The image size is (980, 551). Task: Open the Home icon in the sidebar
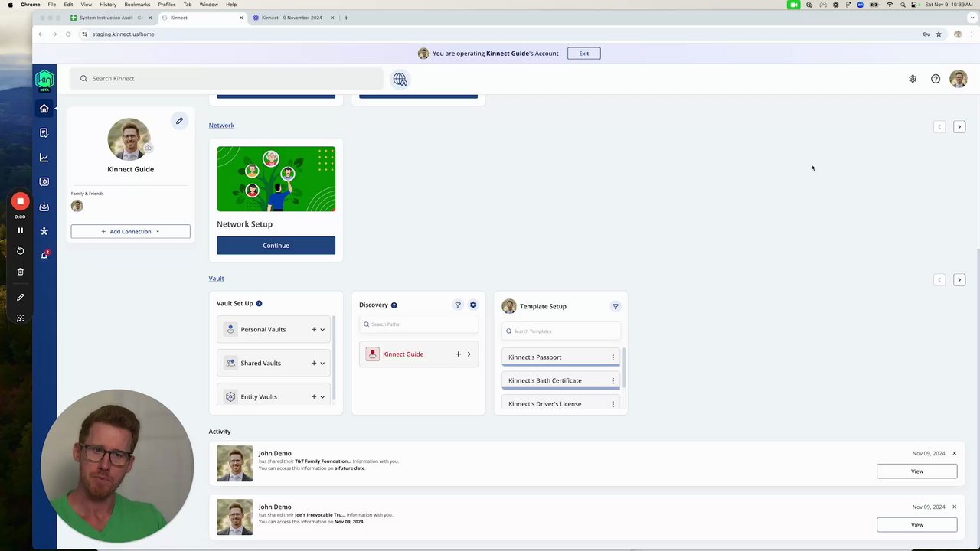44,109
